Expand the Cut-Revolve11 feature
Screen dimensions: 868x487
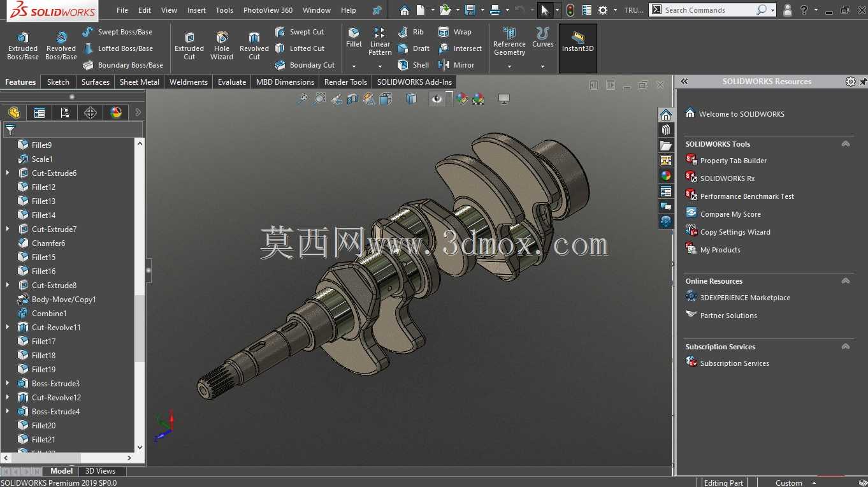point(8,327)
